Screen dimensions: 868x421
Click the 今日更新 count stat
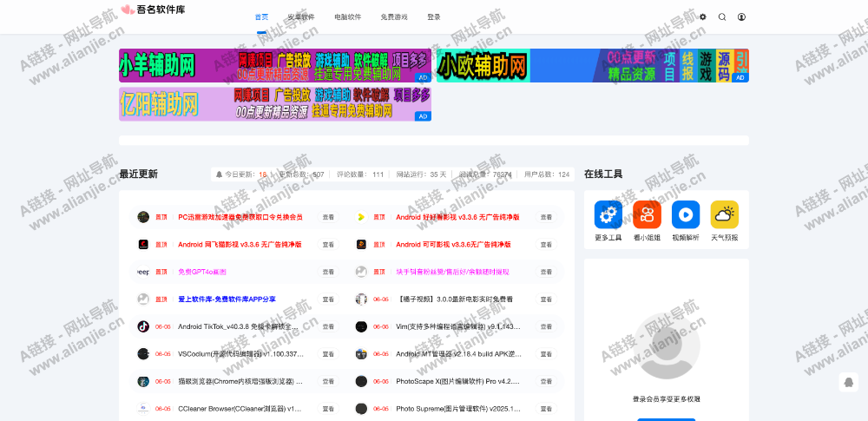coord(240,174)
